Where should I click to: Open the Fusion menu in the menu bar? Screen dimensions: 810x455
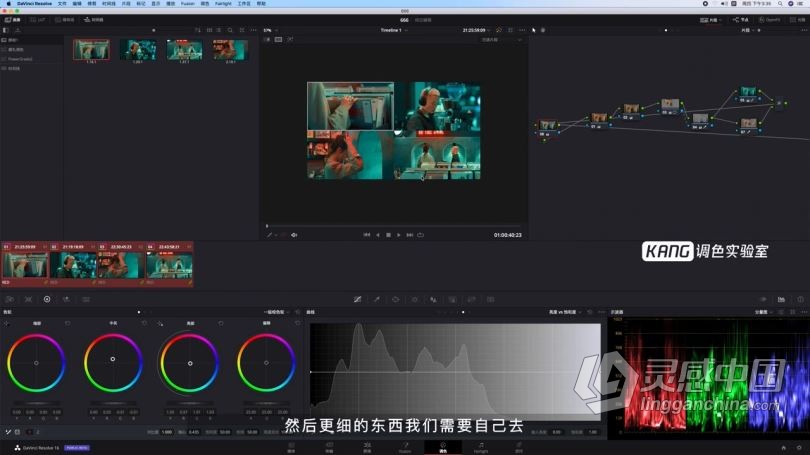188,4
